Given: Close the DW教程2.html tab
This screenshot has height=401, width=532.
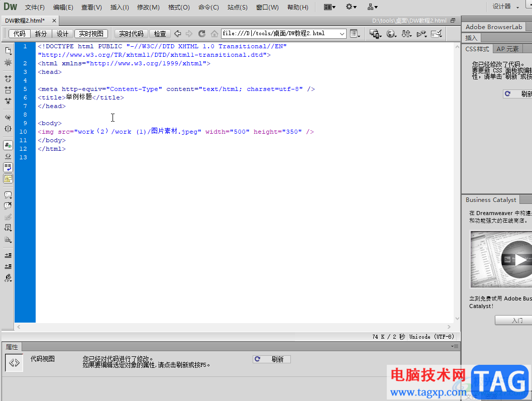Looking at the screenshot, I should point(54,21).
